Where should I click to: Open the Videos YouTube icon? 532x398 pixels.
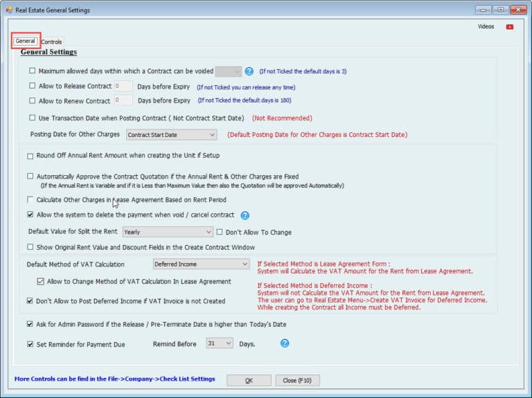pos(510,27)
